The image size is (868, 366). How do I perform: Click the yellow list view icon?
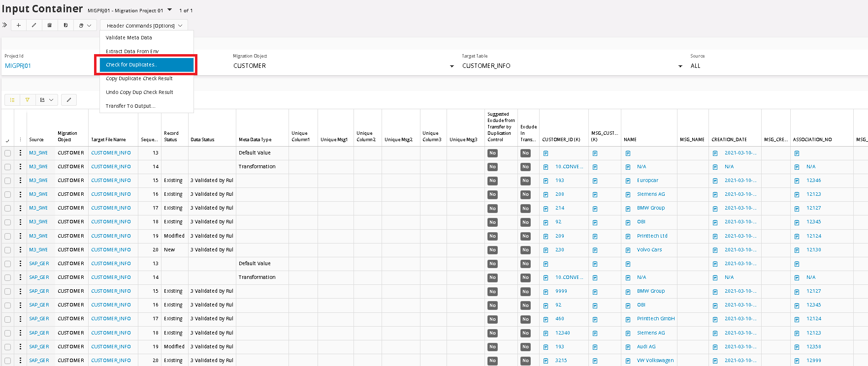(x=13, y=100)
